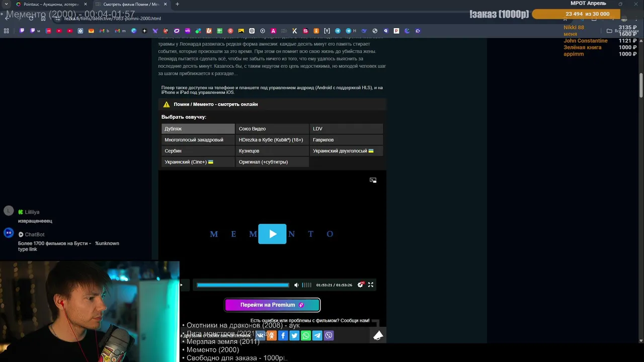Viewport: 644px width, 362px height.
Task: Open the purple wb bookmark
Action: click(187, 31)
